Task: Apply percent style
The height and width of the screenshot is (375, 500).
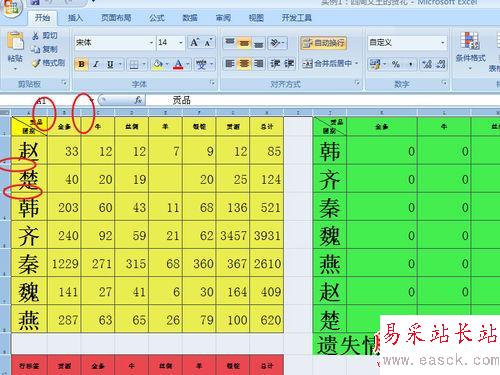Action: pos(396,64)
